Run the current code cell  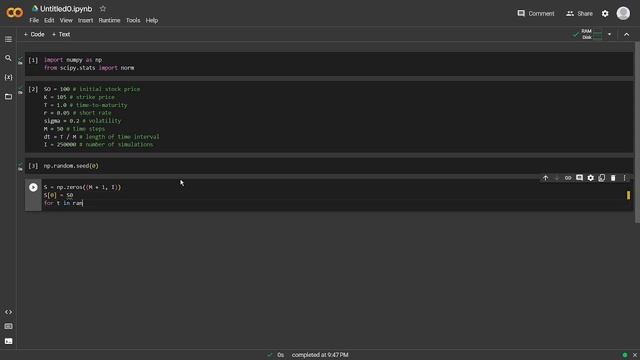pos(33,187)
